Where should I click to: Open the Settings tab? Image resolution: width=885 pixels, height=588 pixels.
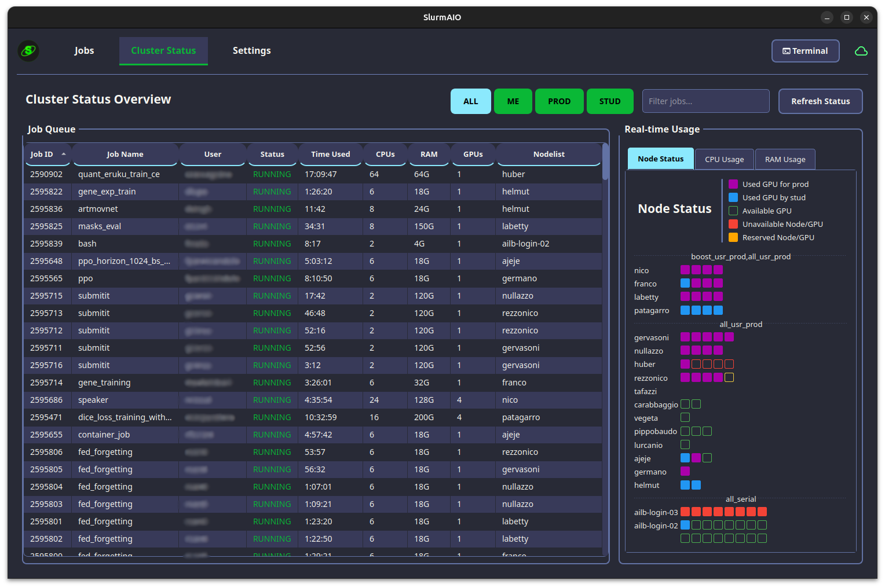coord(251,51)
